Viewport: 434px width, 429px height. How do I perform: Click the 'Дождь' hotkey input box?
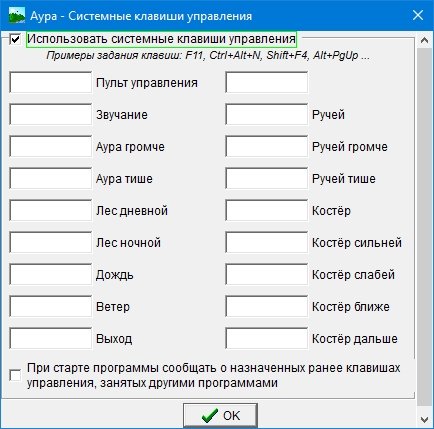(x=51, y=274)
